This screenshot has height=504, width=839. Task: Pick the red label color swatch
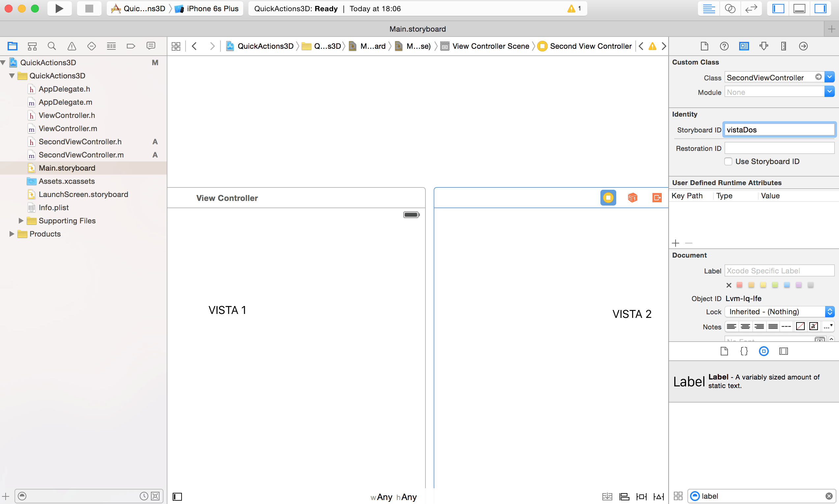[x=739, y=285]
